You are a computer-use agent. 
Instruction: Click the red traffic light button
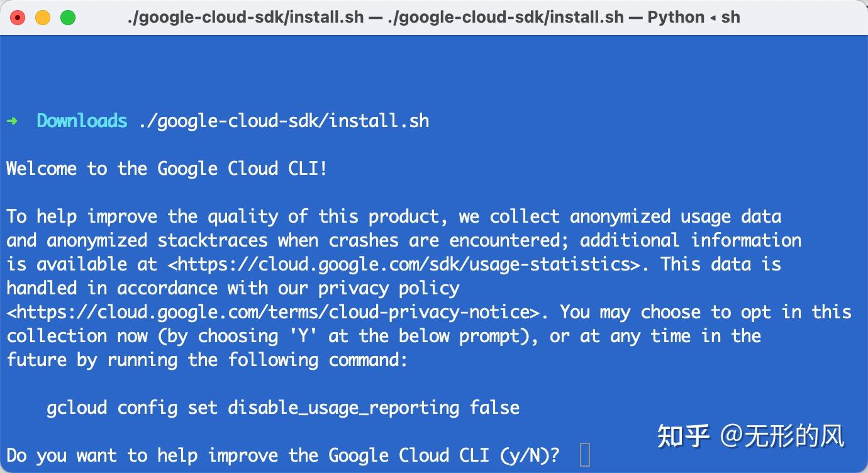[17, 17]
